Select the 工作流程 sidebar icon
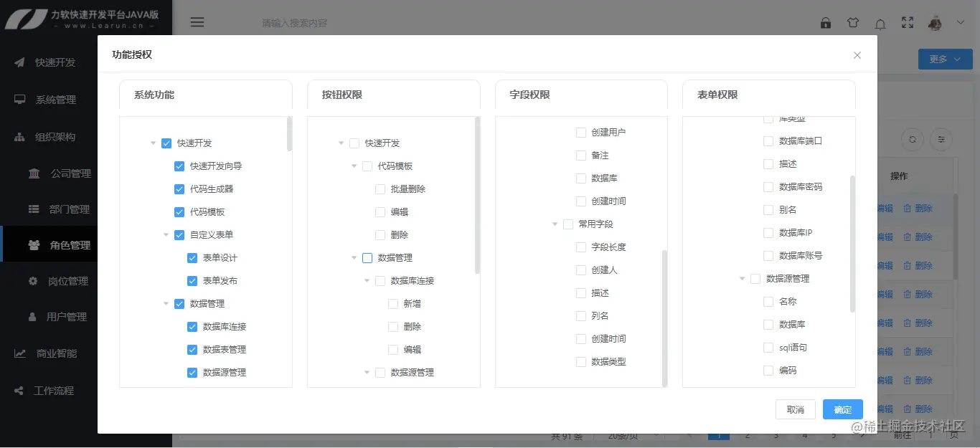 click(x=20, y=390)
